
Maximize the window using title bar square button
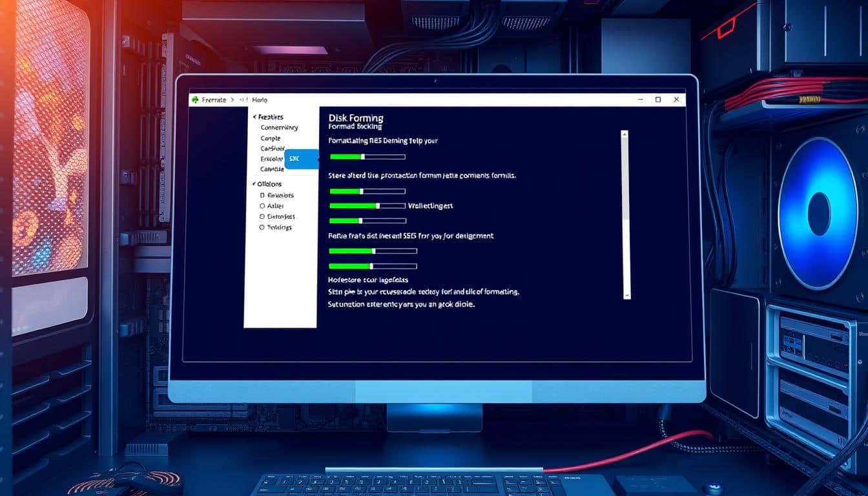658,99
